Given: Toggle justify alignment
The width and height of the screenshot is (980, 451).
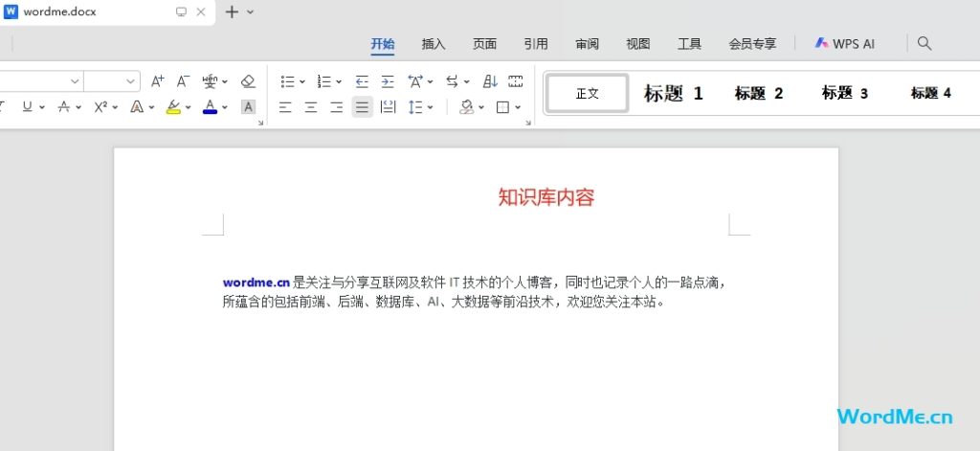Looking at the screenshot, I should coord(362,107).
